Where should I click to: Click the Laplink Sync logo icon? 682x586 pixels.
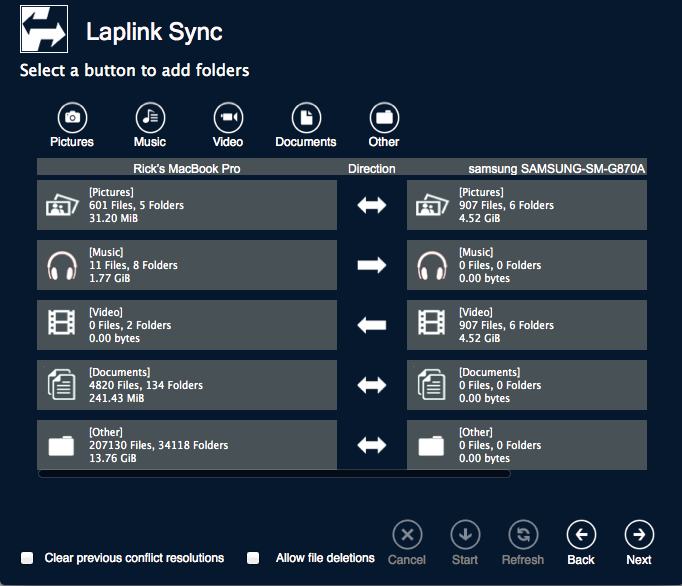[x=44, y=29]
